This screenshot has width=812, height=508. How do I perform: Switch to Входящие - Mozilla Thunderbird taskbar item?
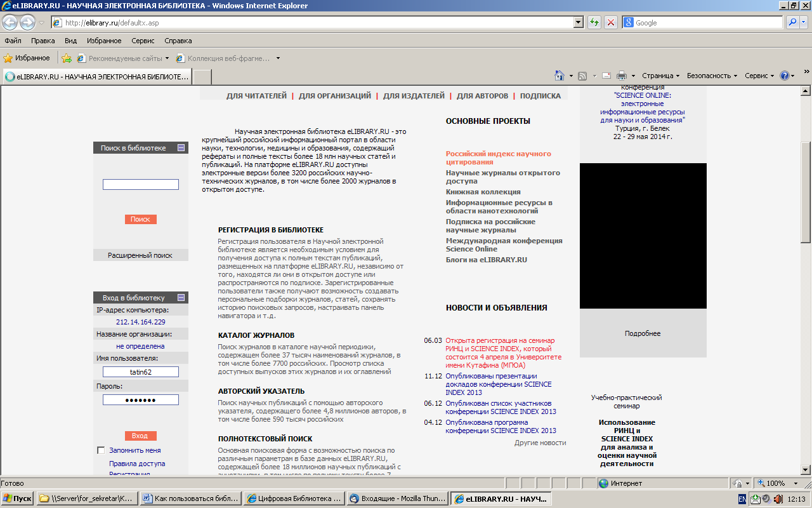pyautogui.click(x=396, y=499)
